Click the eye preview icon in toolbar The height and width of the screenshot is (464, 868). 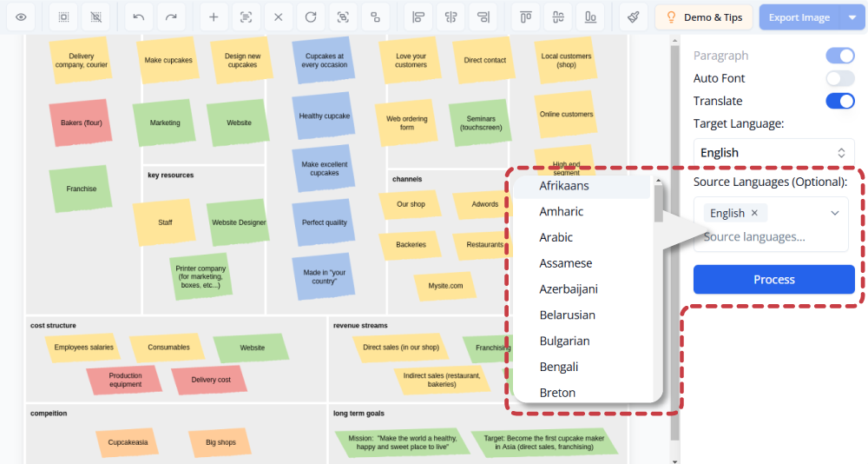(21, 17)
